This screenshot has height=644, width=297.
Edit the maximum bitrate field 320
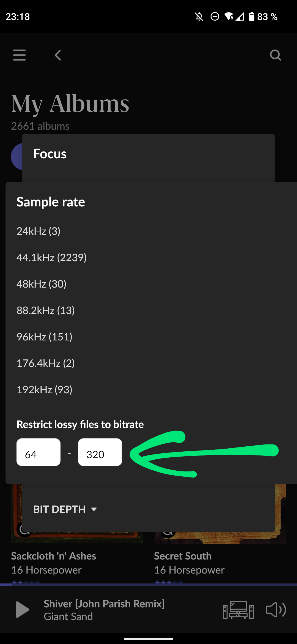[100, 452]
